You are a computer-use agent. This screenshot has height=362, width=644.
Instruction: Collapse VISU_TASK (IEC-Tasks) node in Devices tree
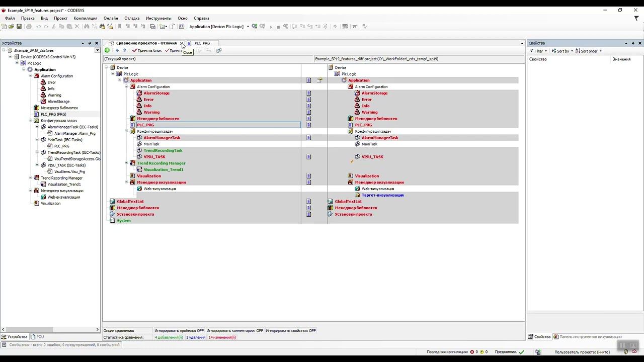[37, 165]
